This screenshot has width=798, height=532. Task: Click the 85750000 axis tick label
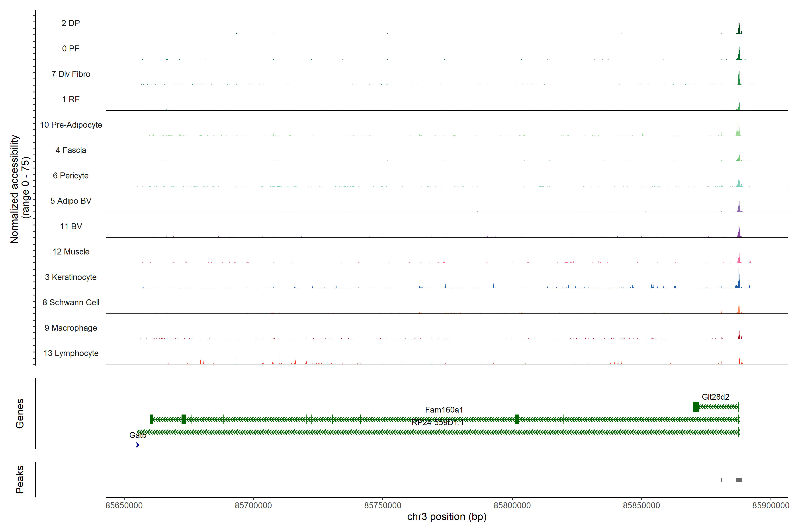coord(383,506)
